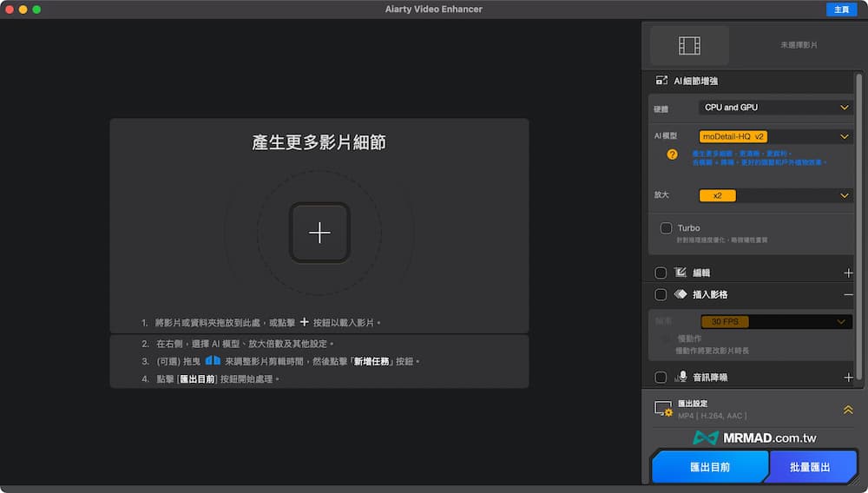Click the yellow question mark help icon
Image resolution: width=868 pixels, height=493 pixels.
tap(672, 154)
